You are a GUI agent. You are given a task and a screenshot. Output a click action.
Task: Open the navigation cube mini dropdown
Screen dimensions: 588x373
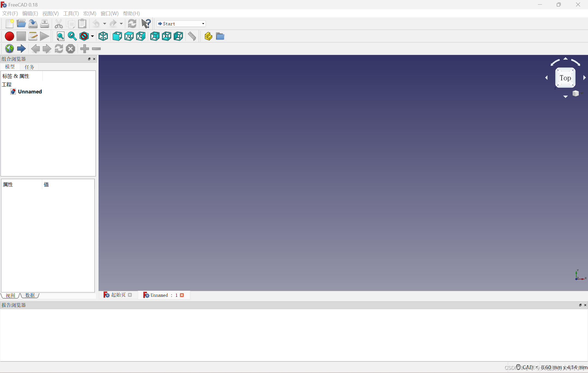577,93
